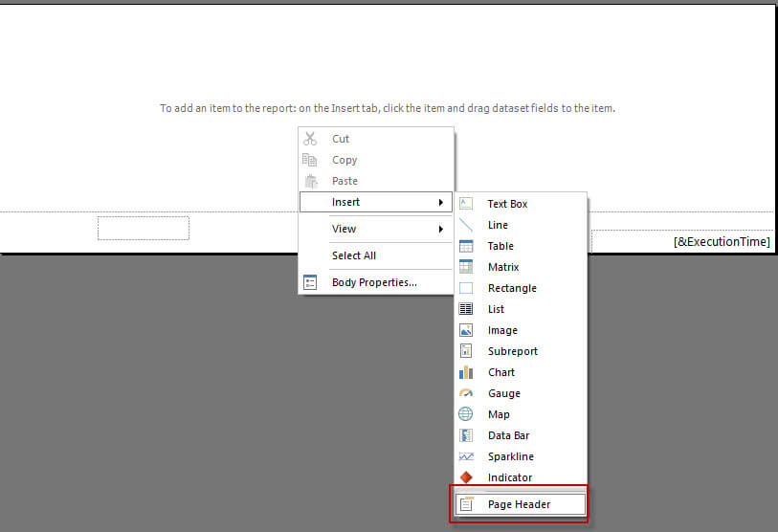Screen dimensions: 778x532
Task: Choose Copy from context menu
Action: (x=376, y=160)
